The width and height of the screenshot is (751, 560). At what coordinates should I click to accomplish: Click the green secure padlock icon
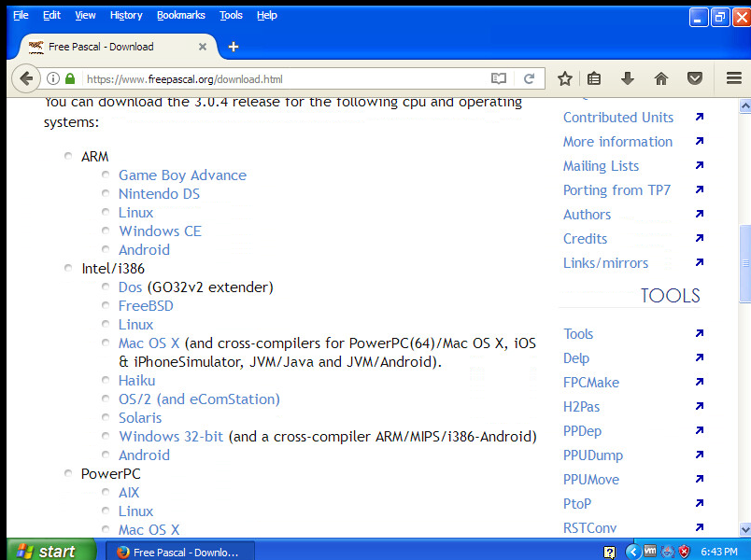(70, 78)
